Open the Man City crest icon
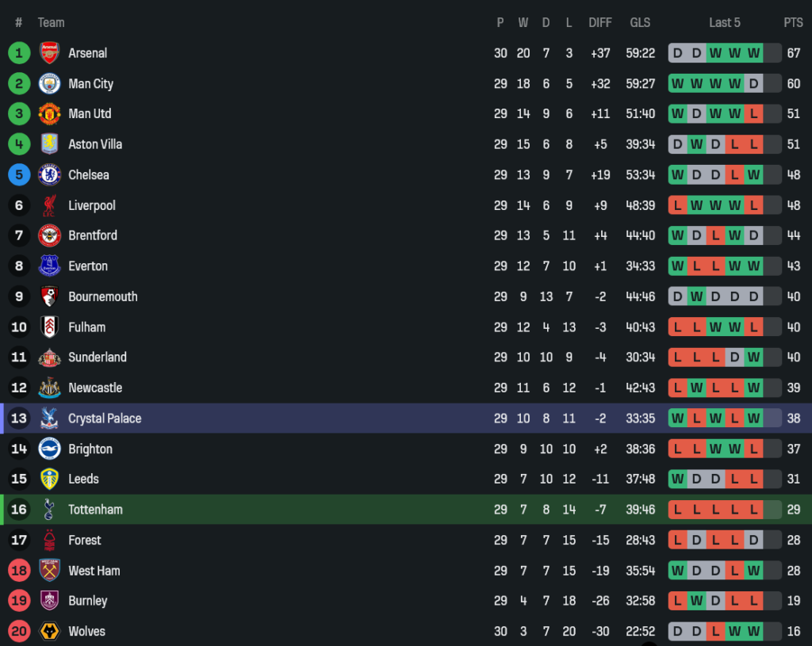The image size is (812, 646). coord(49,83)
